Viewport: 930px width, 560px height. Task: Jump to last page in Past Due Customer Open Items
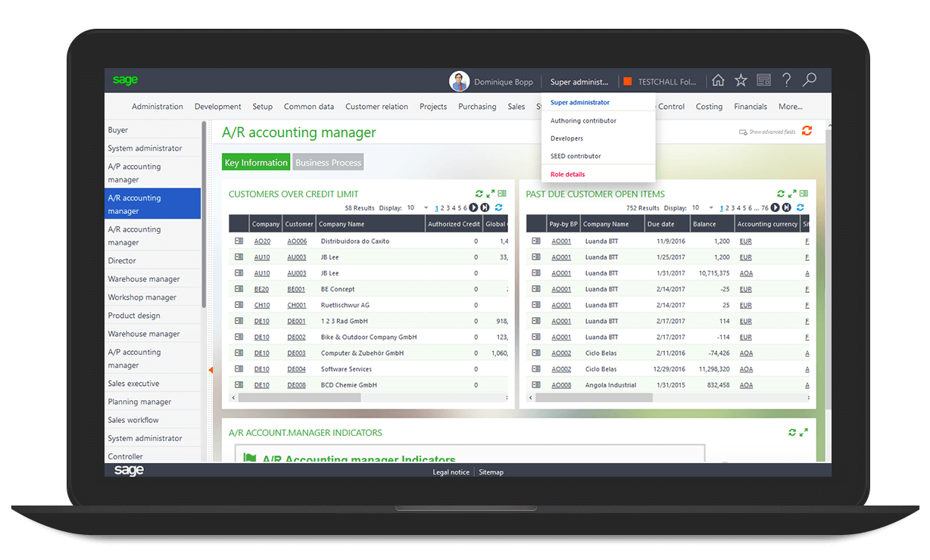787,207
